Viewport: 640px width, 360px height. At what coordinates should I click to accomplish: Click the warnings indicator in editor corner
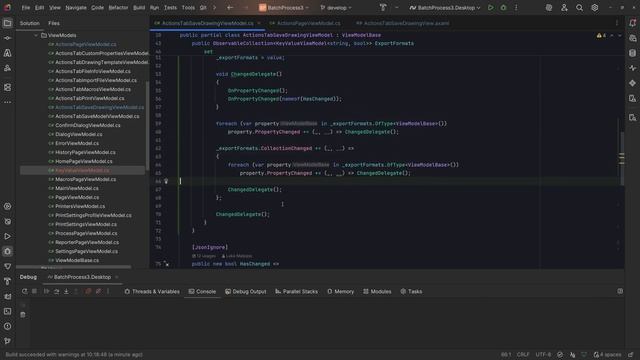point(601,36)
